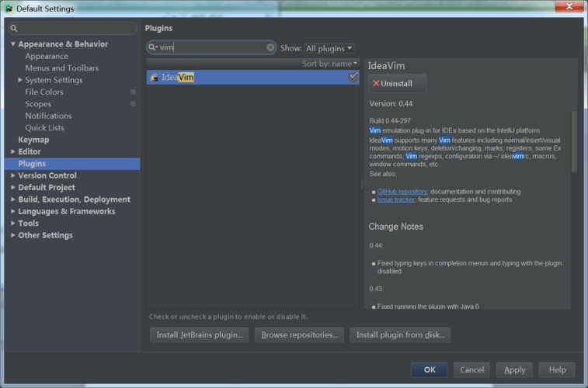Click the Scopes project-level copy icon
Image resolution: width=588 pixels, height=388 pixels.
tap(133, 104)
